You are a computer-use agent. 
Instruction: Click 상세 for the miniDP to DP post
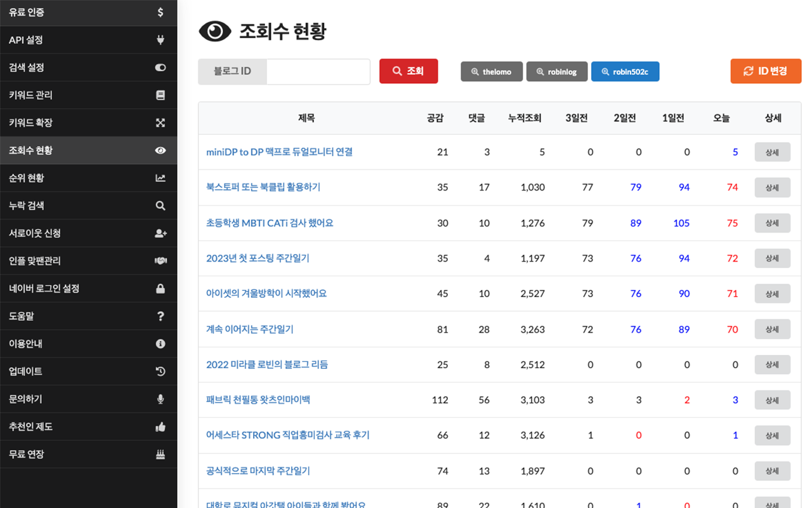click(772, 152)
